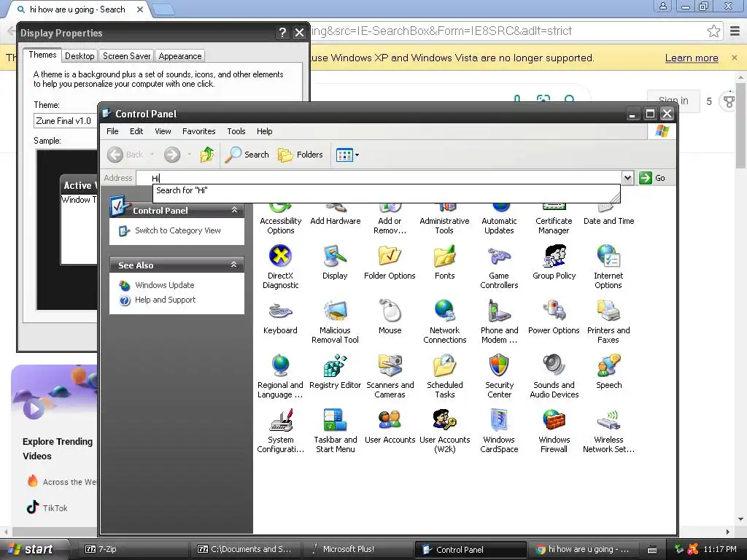Open Game Controllers icon

point(499,256)
